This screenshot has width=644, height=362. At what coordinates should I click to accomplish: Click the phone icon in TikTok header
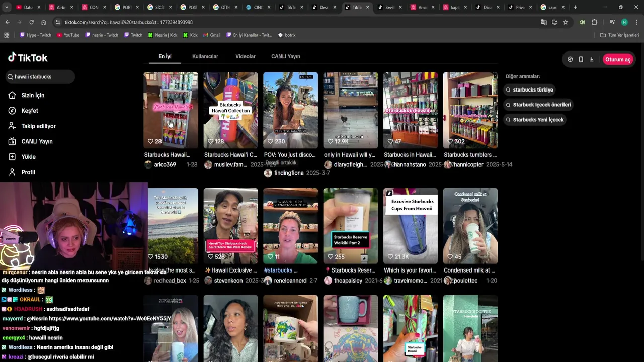point(581,59)
